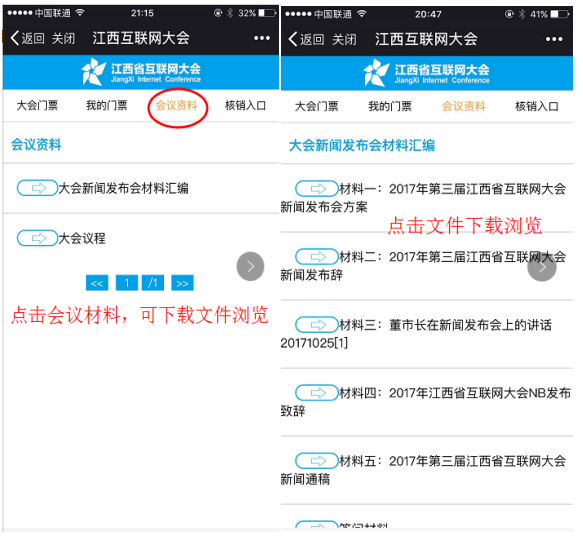Open 材料二 新闻发布辞 document link

[423, 266]
